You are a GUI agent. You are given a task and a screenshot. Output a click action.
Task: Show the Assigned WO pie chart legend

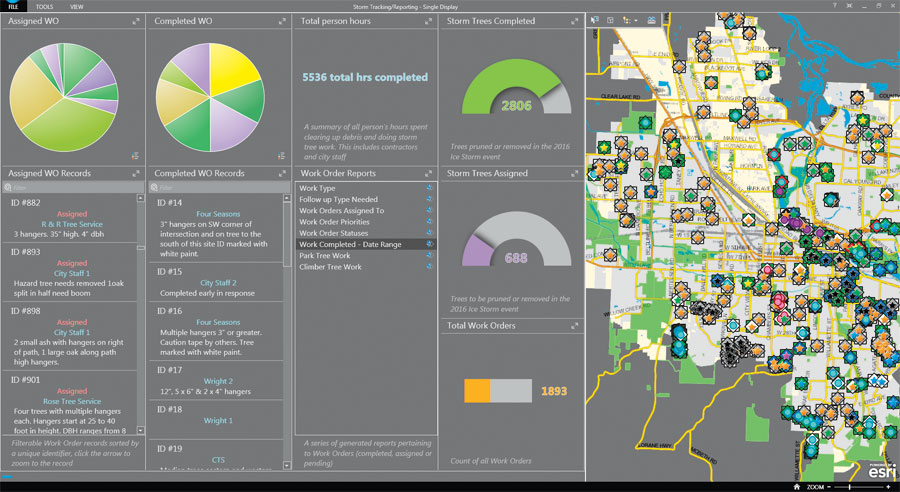135,155
